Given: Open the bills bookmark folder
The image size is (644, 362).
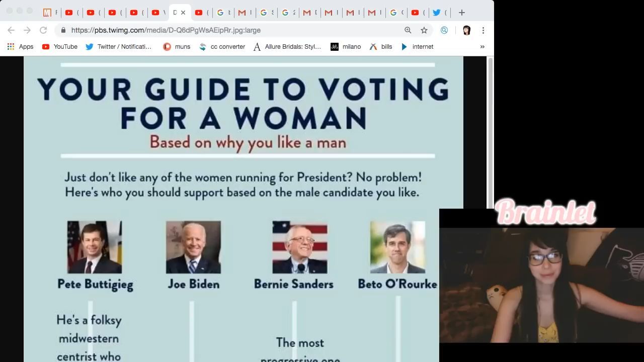Looking at the screenshot, I should tap(381, 47).
